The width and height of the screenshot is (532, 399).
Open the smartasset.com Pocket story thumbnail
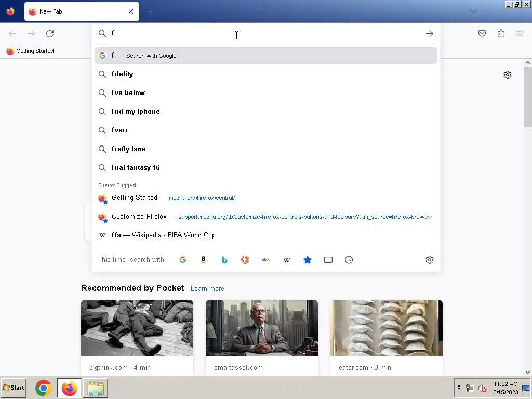[262, 328]
